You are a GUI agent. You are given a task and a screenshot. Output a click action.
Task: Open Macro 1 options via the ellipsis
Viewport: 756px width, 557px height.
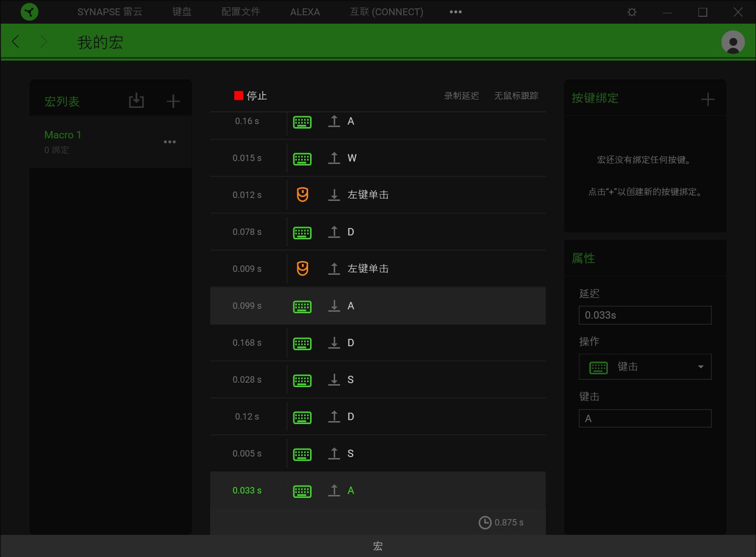(170, 141)
